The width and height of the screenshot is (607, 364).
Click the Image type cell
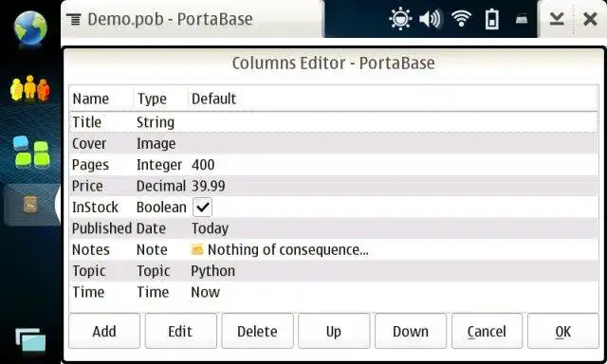tap(156, 143)
